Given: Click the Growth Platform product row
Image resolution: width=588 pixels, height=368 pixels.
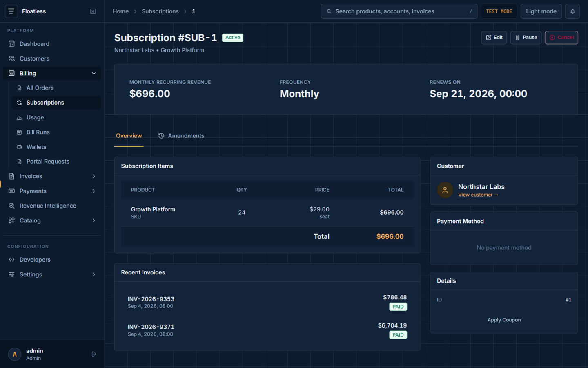Looking at the screenshot, I should (267, 213).
